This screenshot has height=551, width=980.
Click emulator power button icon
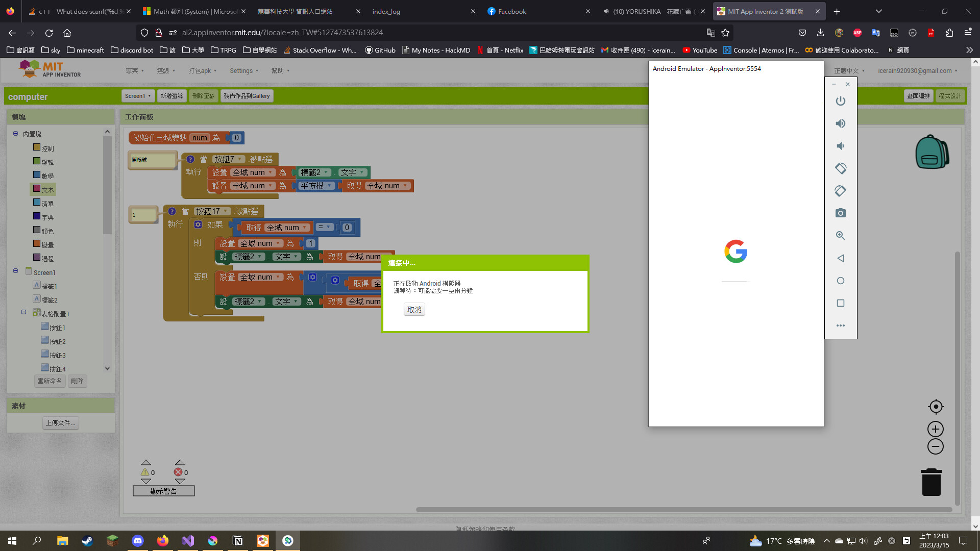click(840, 101)
